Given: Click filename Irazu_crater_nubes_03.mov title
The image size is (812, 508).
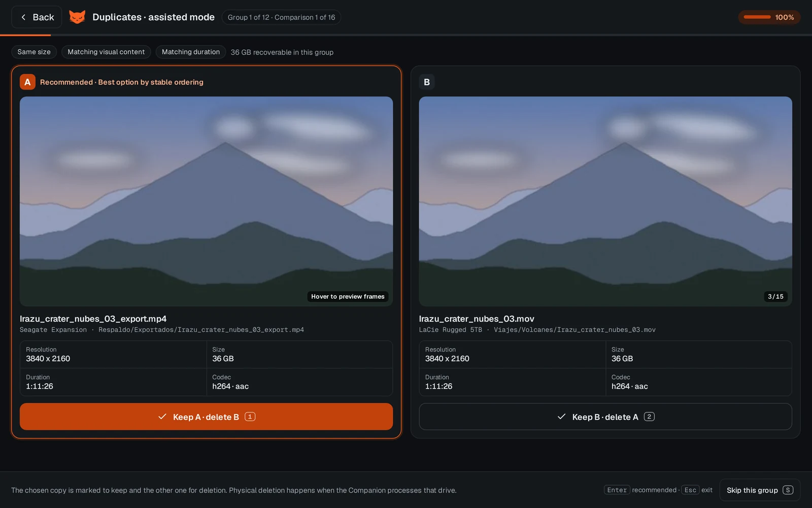Looking at the screenshot, I should point(477,319).
